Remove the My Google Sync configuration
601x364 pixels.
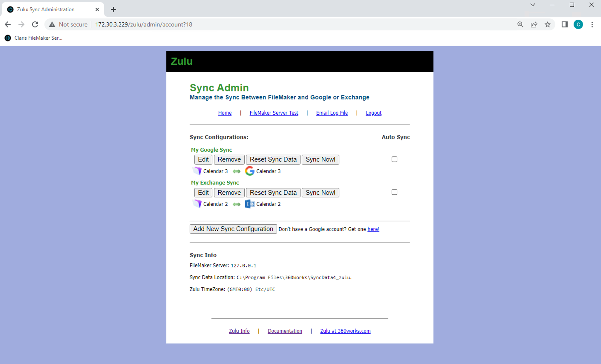[x=229, y=160]
